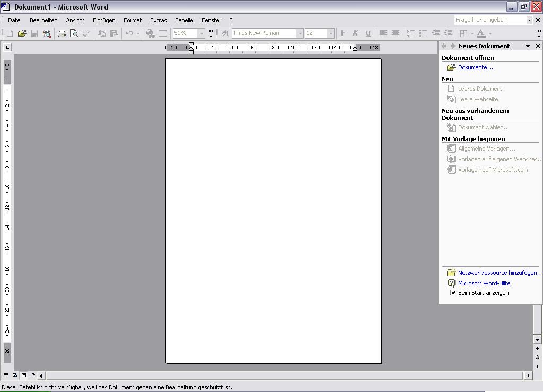The width and height of the screenshot is (543, 392).
Task: Open the Microsoft Word-Hilfe link
Action: [484, 283]
